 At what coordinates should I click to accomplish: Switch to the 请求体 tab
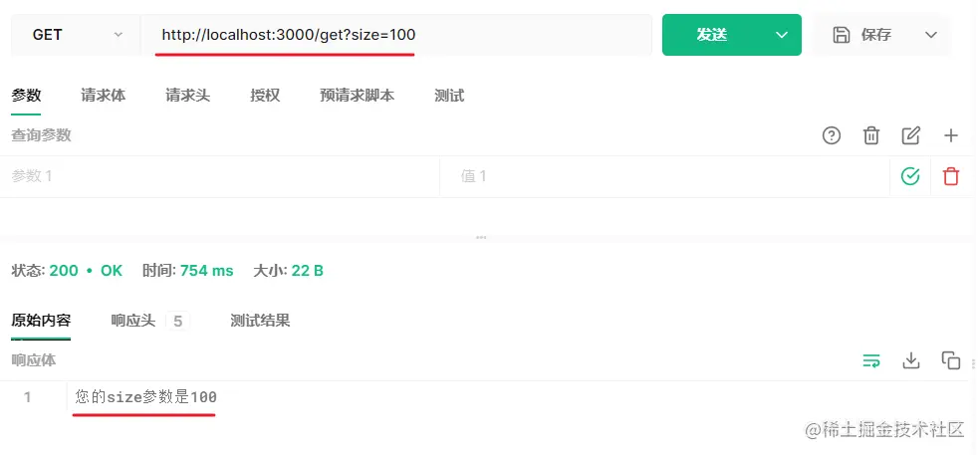click(104, 96)
